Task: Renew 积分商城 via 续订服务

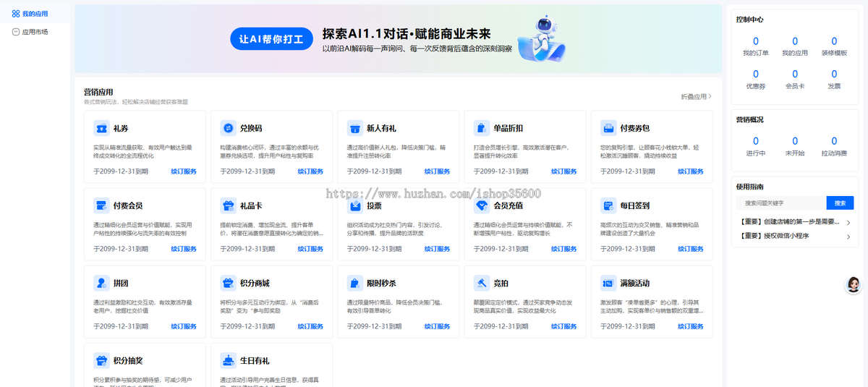Action: pyautogui.click(x=310, y=326)
